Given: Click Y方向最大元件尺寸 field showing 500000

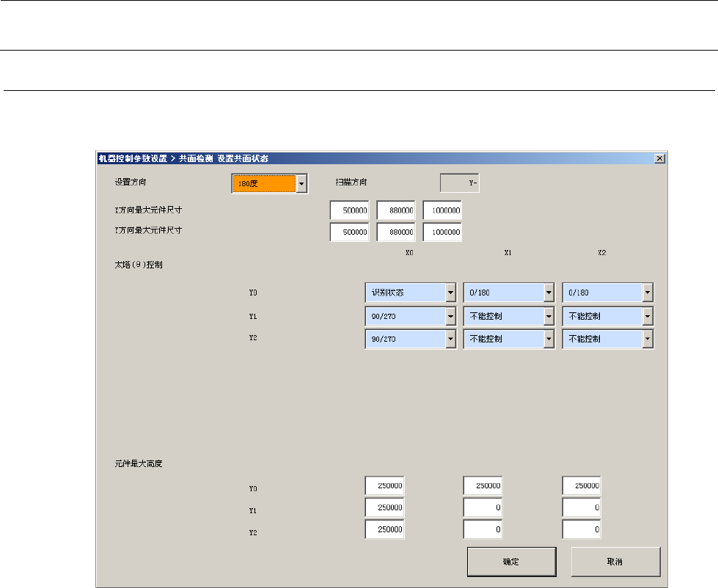Looking at the screenshot, I should point(349,232).
